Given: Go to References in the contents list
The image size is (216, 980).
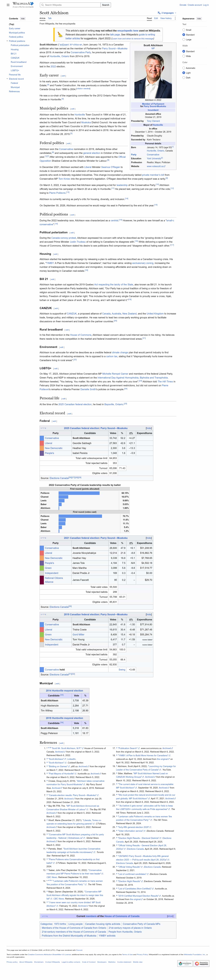Looking at the screenshot, I should coord(14,91).
